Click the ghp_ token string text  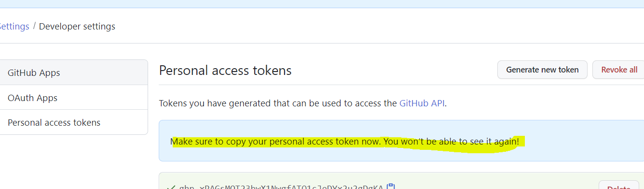click(281, 187)
